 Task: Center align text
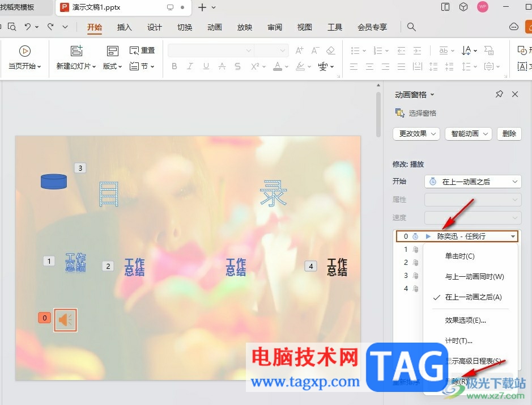pos(370,66)
